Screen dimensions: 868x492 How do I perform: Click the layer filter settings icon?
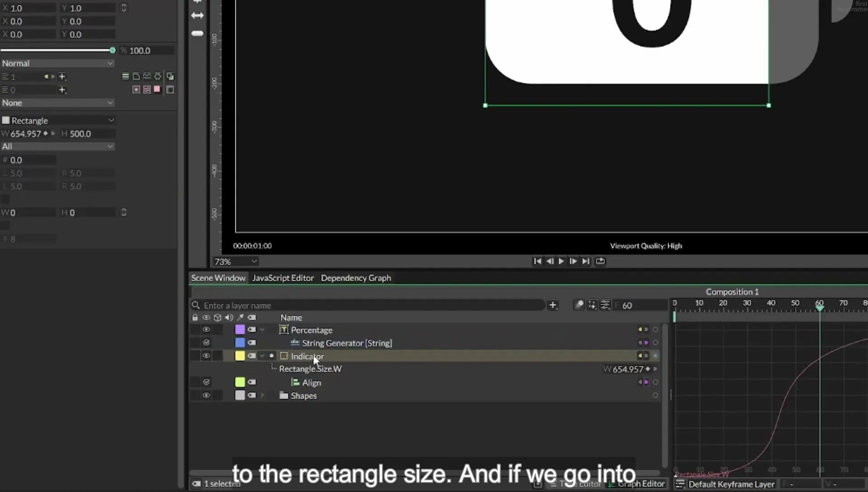(605, 305)
